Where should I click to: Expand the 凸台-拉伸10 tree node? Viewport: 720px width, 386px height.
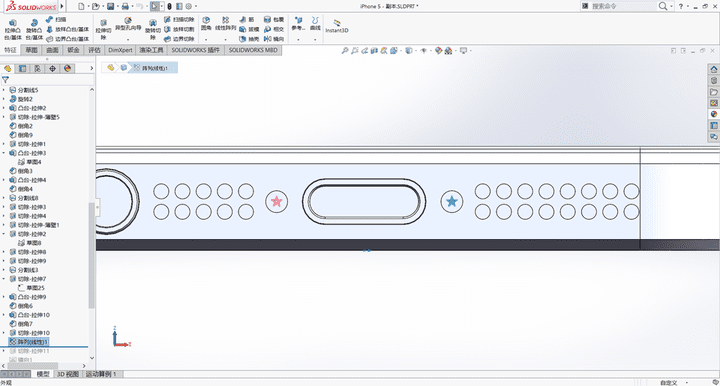pyautogui.click(x=4, y=315)
